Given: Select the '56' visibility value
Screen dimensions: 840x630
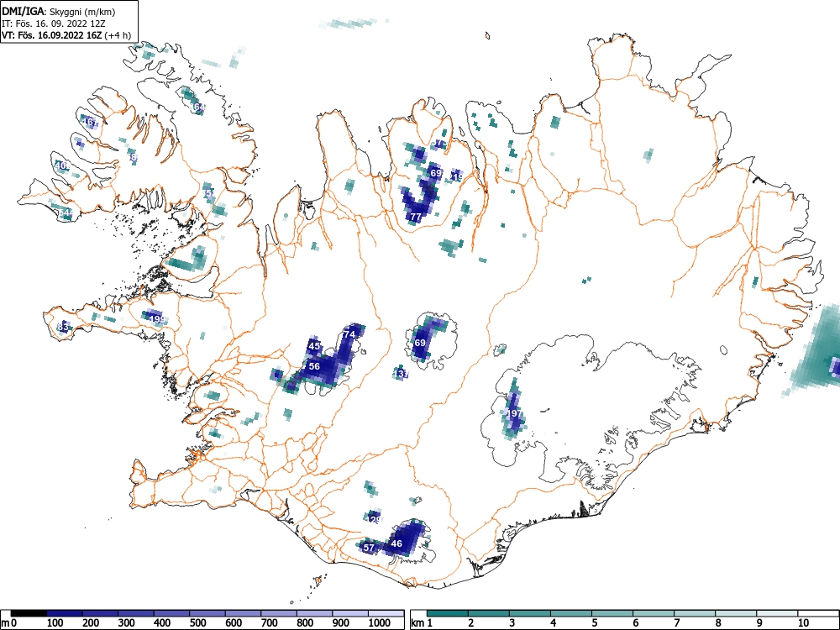Looking at the screenshot, I should pos(314,366).
